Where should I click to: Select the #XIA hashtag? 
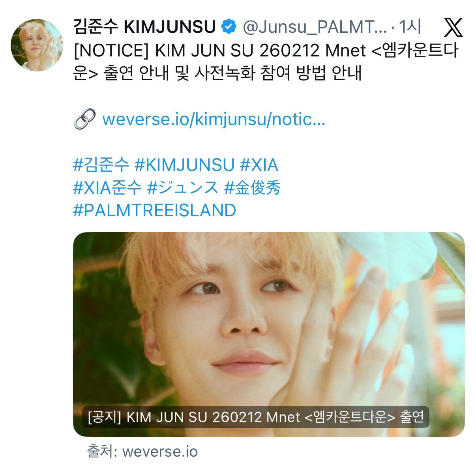259,165
